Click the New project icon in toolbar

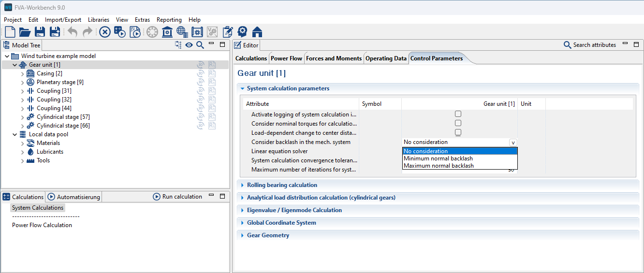10,32
